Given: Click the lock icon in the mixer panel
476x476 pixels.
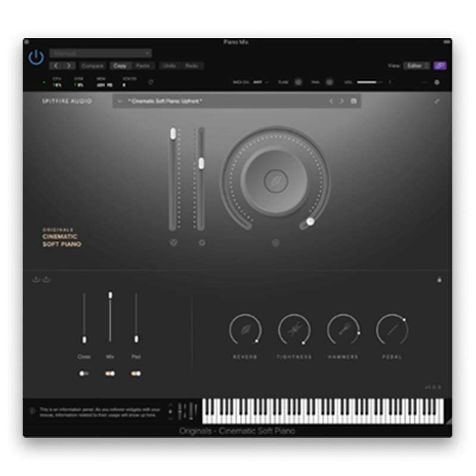Looking at the screenshot, I should (x=439, y=280).
